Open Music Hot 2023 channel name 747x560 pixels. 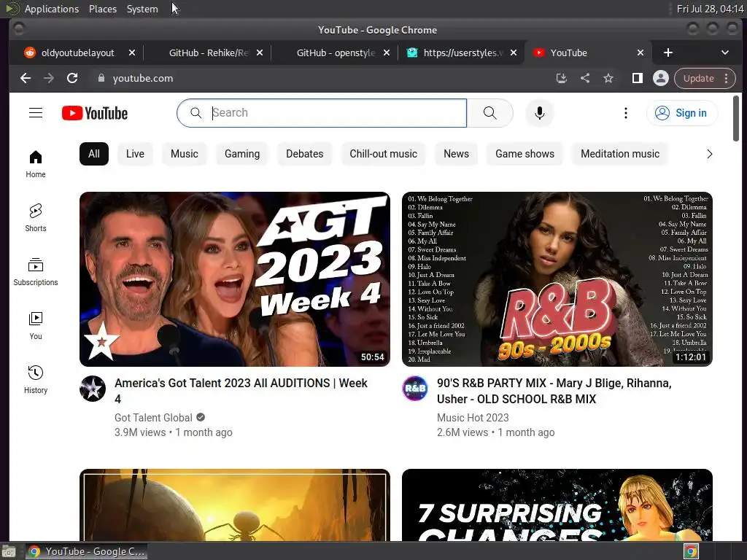click(x=473, y=418)
